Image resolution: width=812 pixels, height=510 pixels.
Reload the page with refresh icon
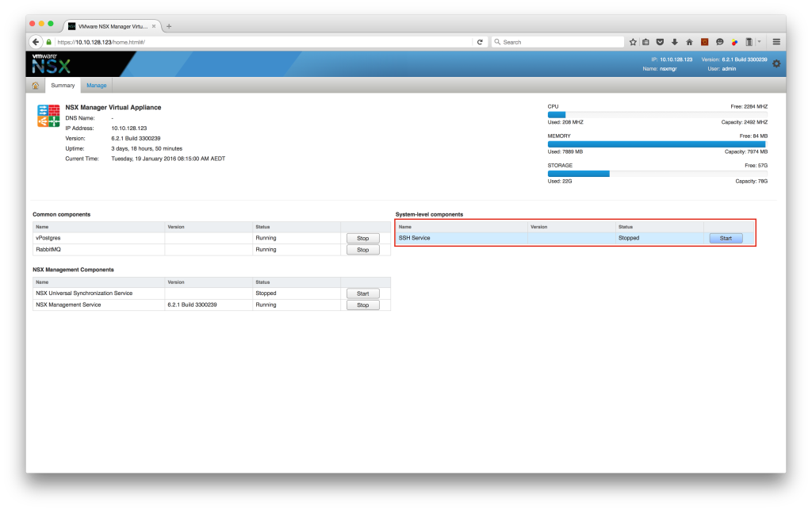(480, 42)
